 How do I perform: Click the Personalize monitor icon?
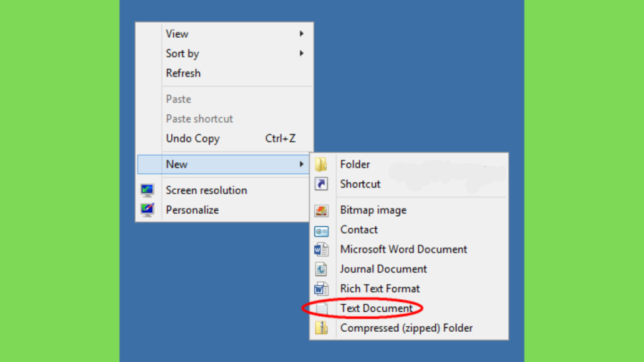coord(147,210)
